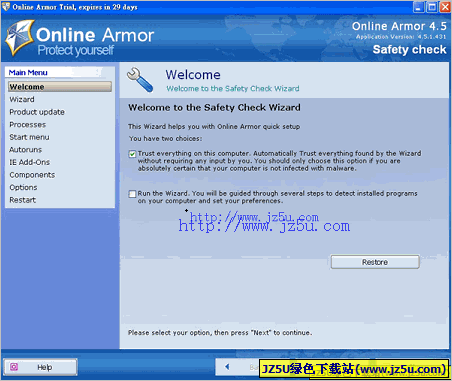Screen dimensions: 452x381
Task: Minimize the Online Armor window
Action: pos(419,7)
